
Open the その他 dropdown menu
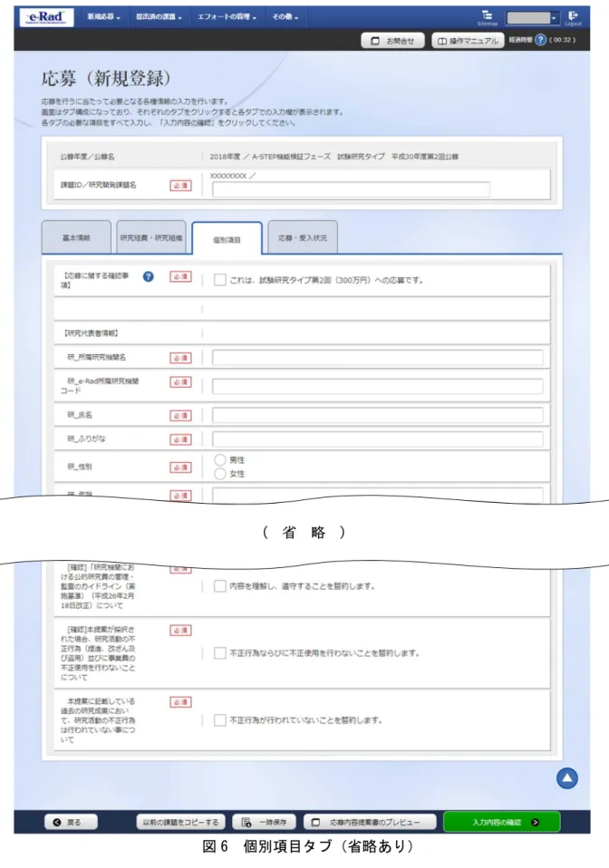pyautogui.click(x=285, y=17)
